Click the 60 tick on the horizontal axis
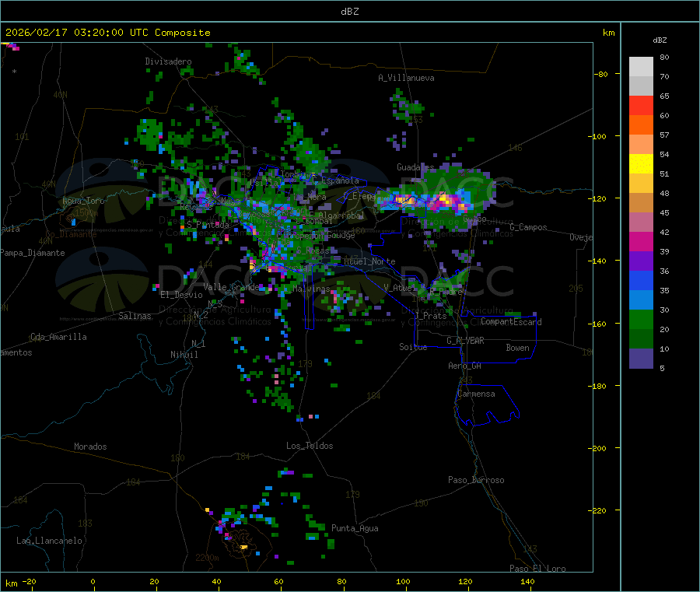The height and width of the screenshot is (592, 700). pyautogui.click(x=278, y=581)
